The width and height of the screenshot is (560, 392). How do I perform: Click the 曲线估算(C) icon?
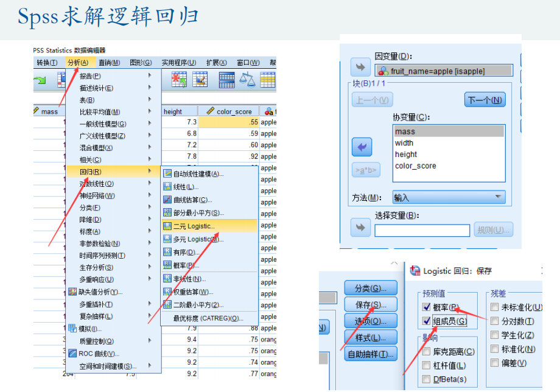tap(167, 200)
